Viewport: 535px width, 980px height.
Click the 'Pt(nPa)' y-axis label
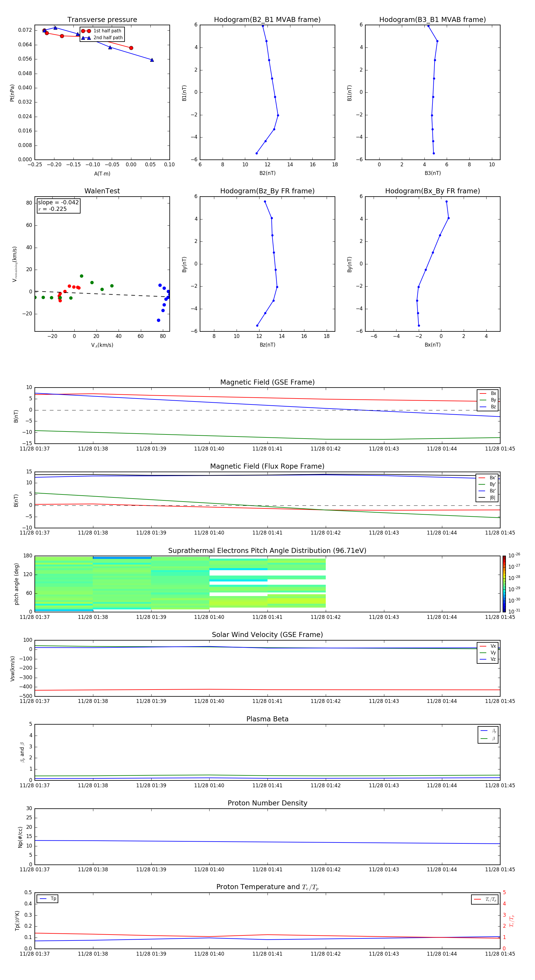[x=12, y=93]
